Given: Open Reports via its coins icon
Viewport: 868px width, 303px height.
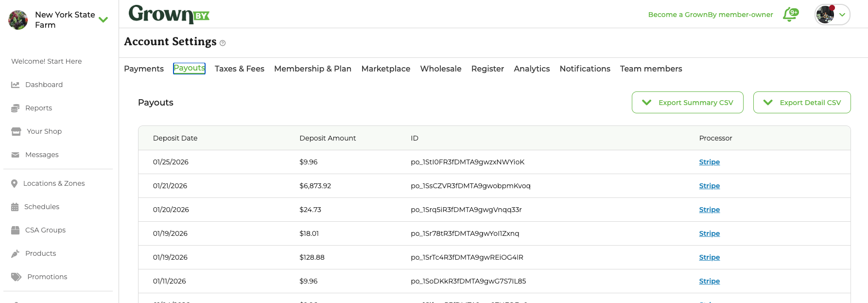Looking at the screenshot, I should coord(16,108).
